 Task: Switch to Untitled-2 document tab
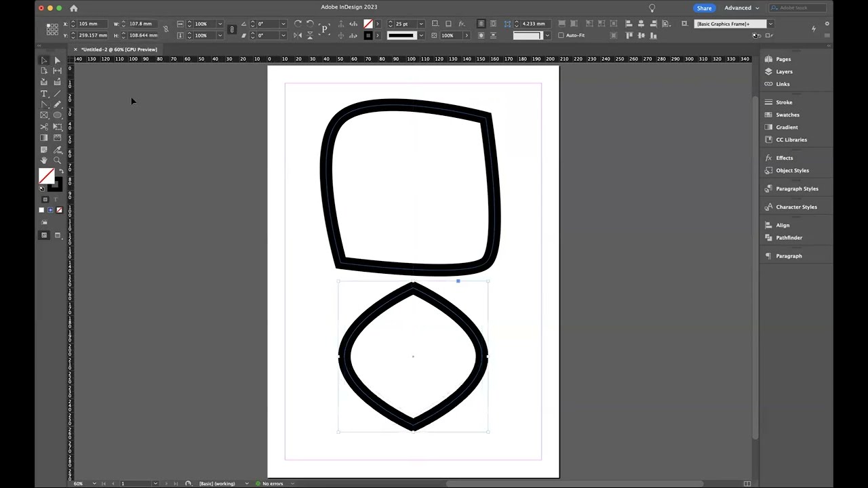(119, 49)
